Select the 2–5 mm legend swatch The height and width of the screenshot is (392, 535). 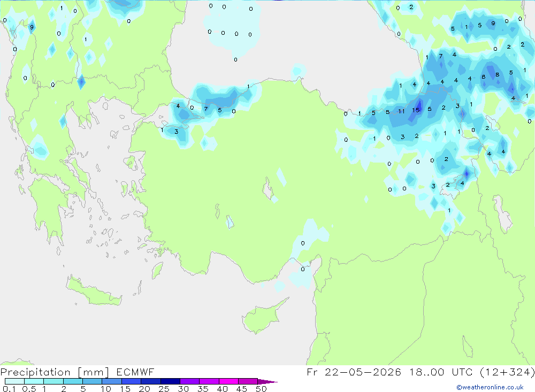click(x=73, y=381)
